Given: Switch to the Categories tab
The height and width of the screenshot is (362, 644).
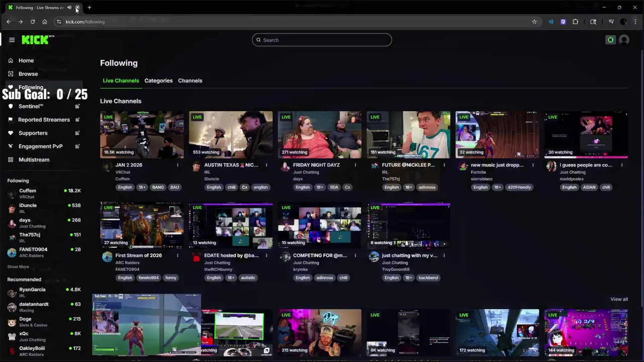Looking at the screenshot, I should (158, 80).
